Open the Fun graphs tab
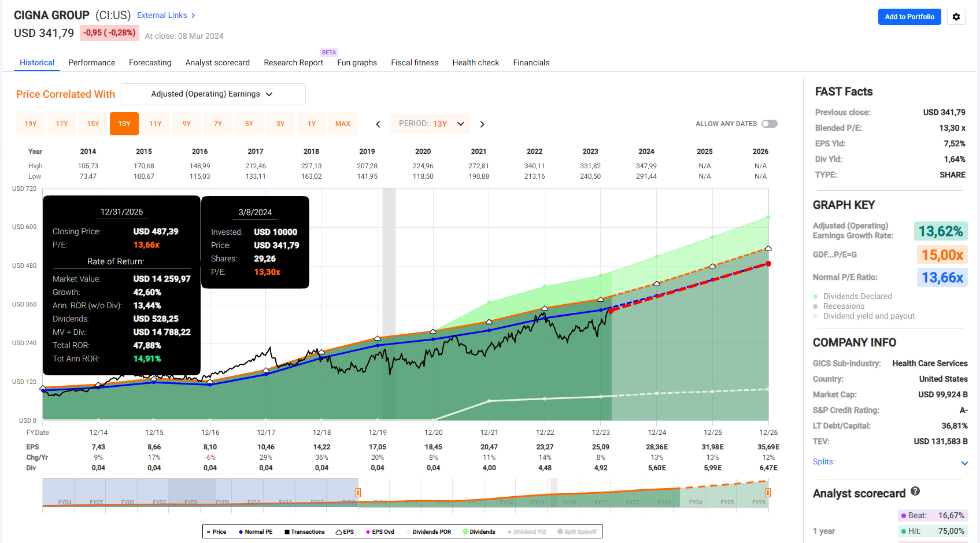Image resolution: width=980 pixels, height=543 pixels. [x=357, y=62]
